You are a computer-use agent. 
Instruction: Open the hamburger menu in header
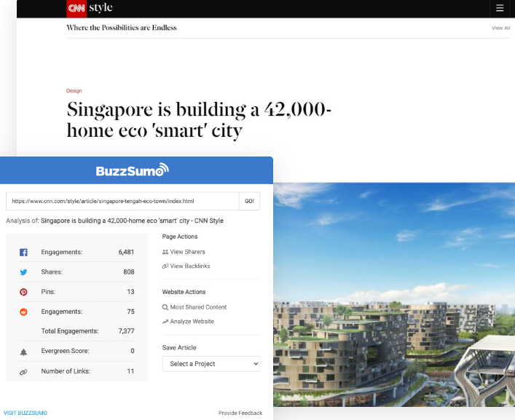[500, 8]
